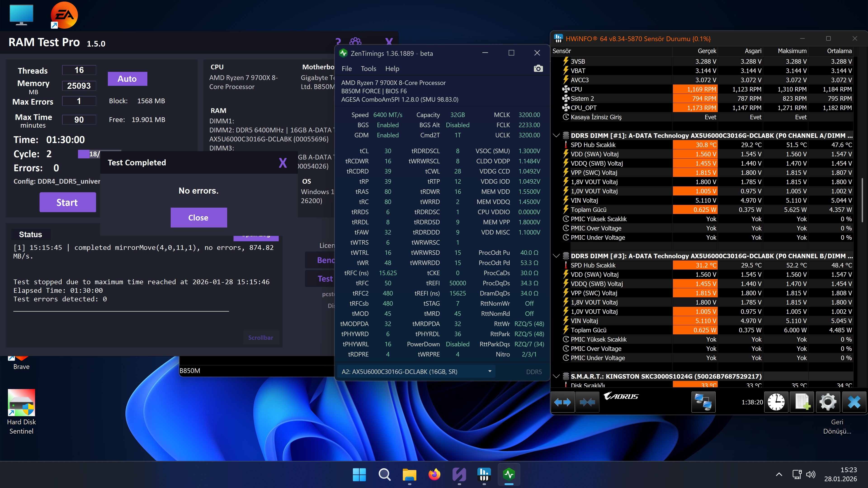Switch to RAM Test Pro taskbar icon

pyautogui.click(x=459, y=475)
